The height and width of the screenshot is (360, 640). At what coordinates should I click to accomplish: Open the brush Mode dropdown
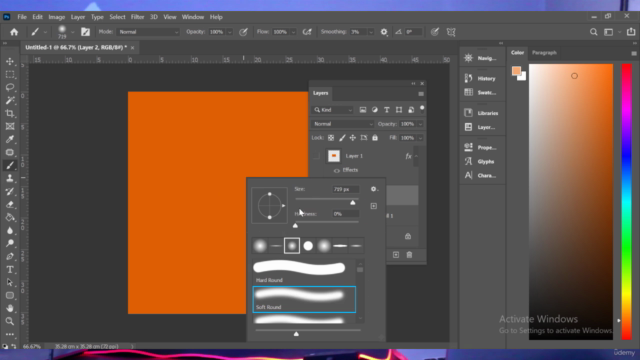point(148,32)
